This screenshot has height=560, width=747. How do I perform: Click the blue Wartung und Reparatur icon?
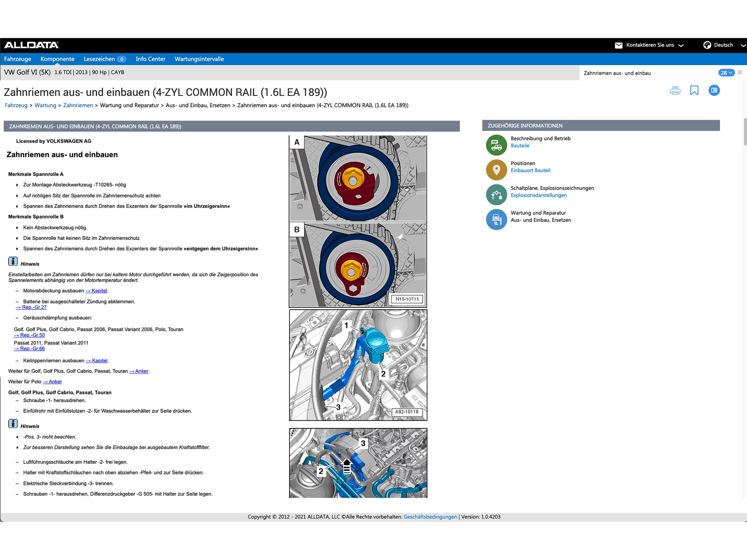[496, 219]
